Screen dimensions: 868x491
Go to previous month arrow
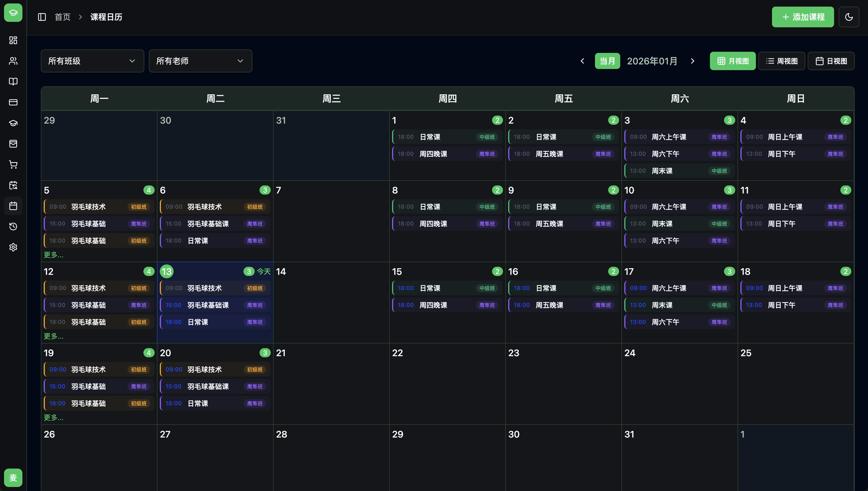click(582, 61)
